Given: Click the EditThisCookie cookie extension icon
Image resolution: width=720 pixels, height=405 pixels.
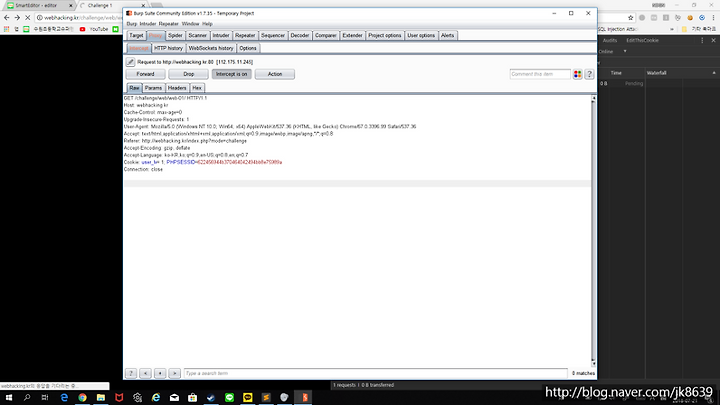Looking at the screenshot, I should point(690,17).
